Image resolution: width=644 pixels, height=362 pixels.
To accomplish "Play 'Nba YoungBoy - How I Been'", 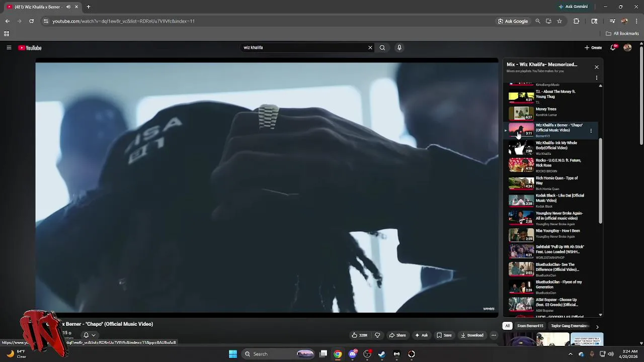I will tap(552, 234).
